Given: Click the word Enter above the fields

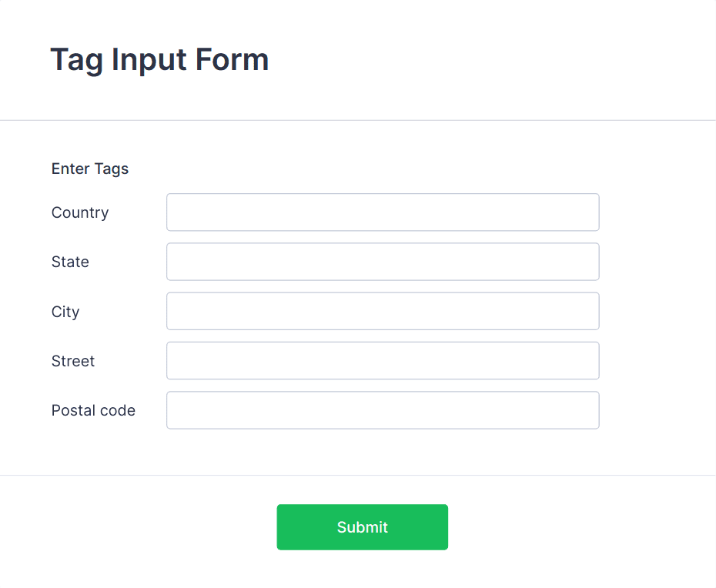Looking at the screenshot, I should 70,169.
